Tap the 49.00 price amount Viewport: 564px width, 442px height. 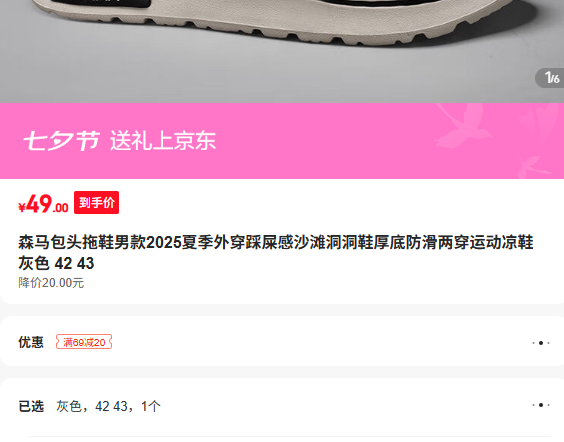pyautogui.click(x=47, y=204)
